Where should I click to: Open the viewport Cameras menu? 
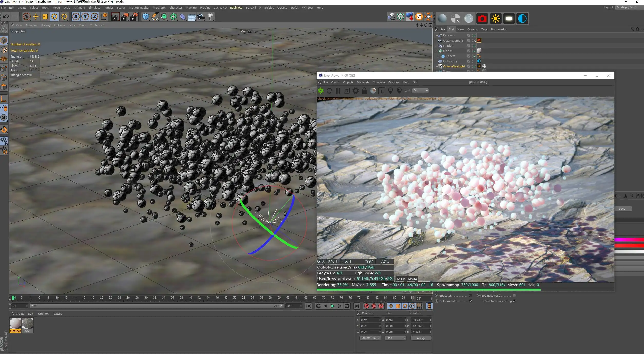(31, 25)
